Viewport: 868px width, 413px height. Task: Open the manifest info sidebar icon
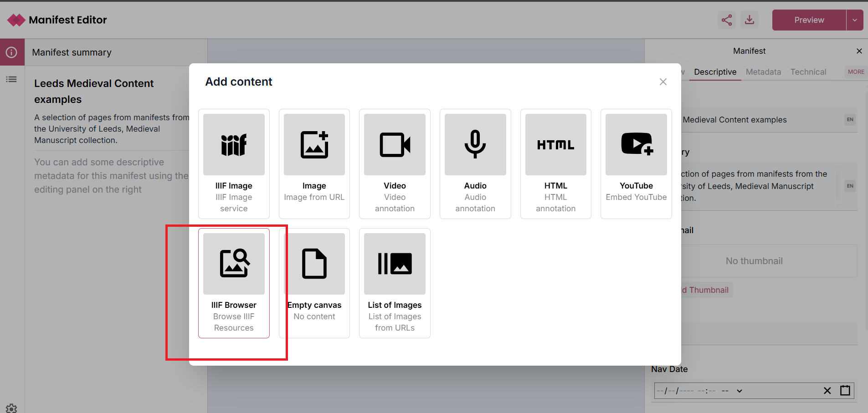pyautogui.click(x=12, y=52)
